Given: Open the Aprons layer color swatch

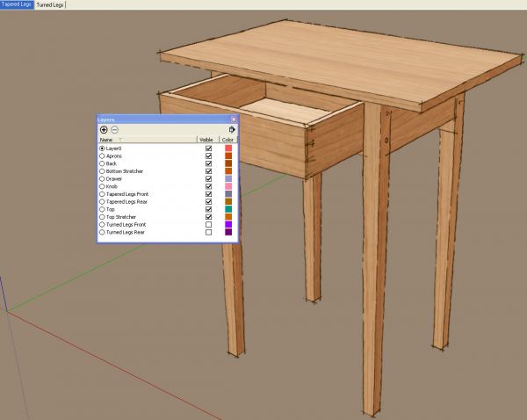Looking at the screenshot, I should pyautogui.click(x=228, y=156).
